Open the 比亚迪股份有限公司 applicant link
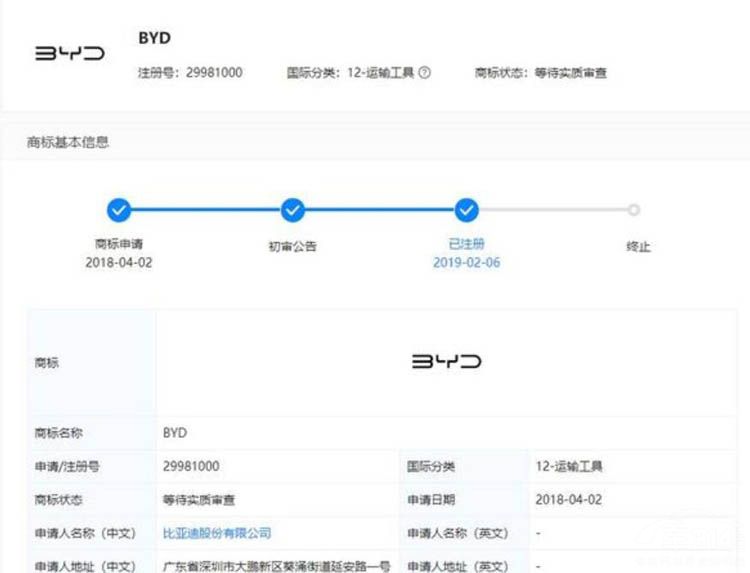Image resolution: width=750 pixels, height=573 pixels. click(x=217, y=533)
